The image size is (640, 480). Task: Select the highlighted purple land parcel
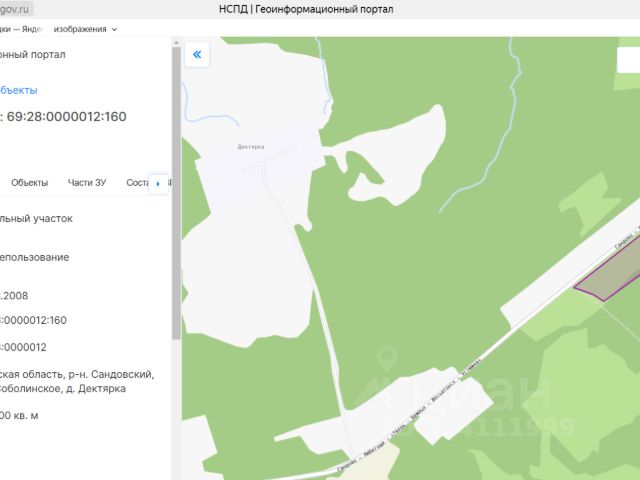pos(611,273)
